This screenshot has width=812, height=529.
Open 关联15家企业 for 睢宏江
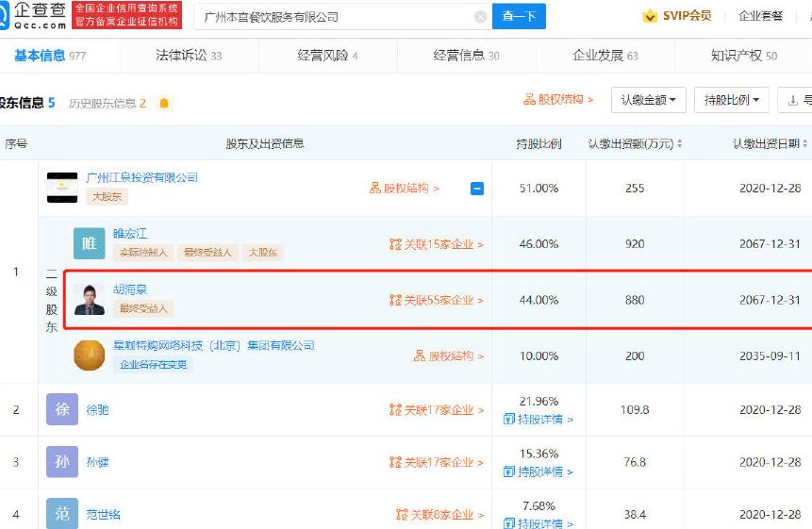tap(436, 244)
